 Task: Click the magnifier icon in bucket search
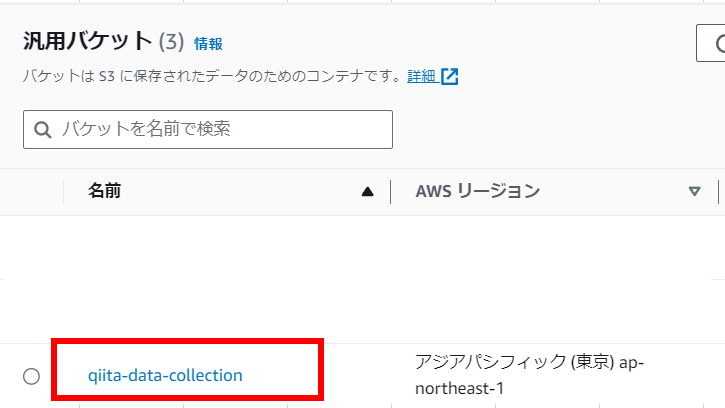click(43, 130)
